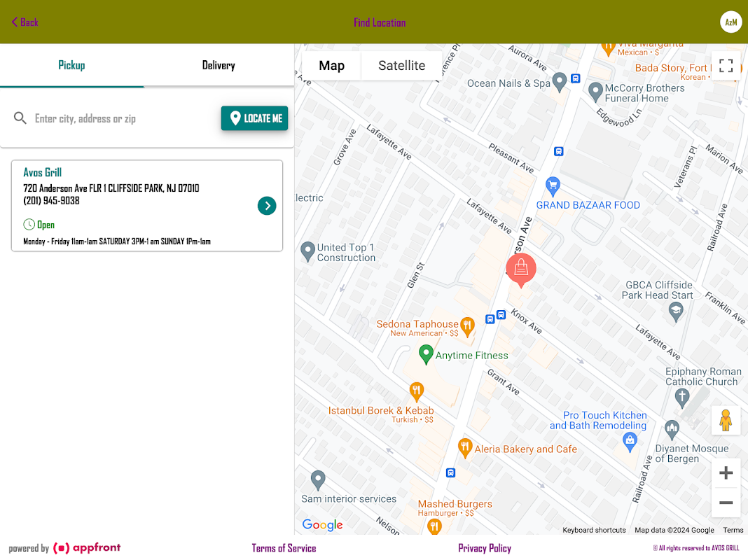Click the LOCATE ME button
748x560 pixels.
(x=254, y=118)
